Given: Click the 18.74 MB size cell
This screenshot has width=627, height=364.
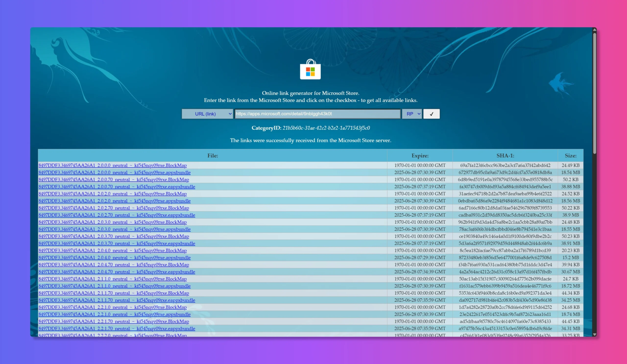Looking at the screenshot, I should tap(570, 314).
